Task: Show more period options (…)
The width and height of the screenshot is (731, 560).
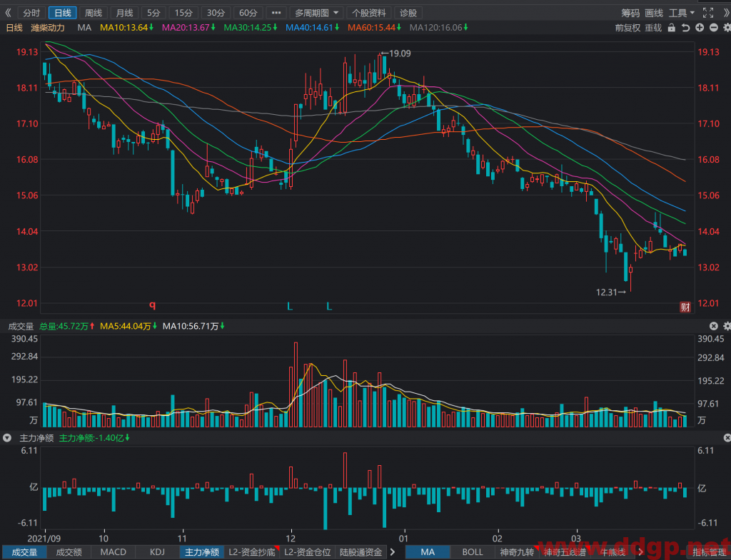Action: coord(276,13)
